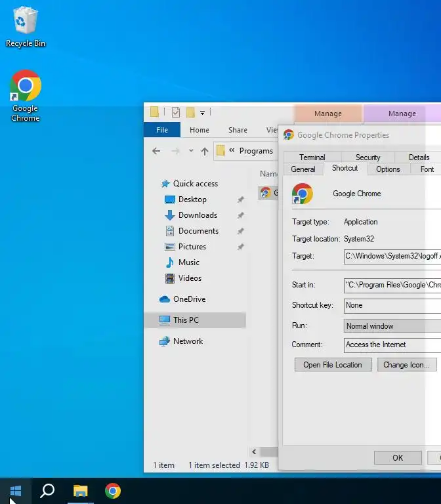Open the File ribbon tab

click(x=162, y=130)
